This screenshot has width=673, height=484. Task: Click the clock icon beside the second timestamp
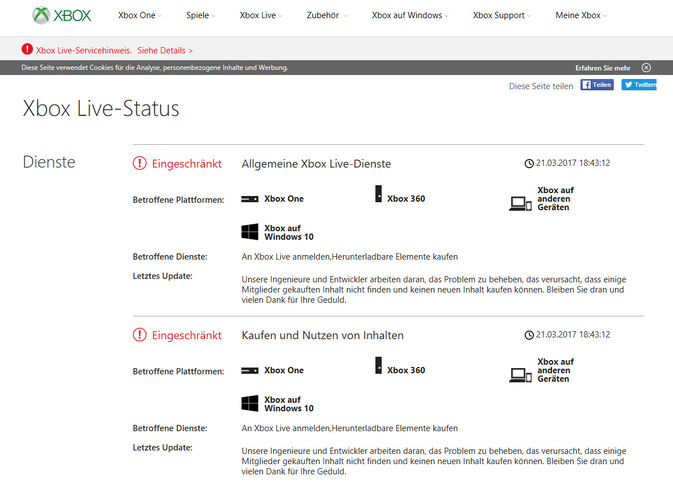[x=529, y=335]
